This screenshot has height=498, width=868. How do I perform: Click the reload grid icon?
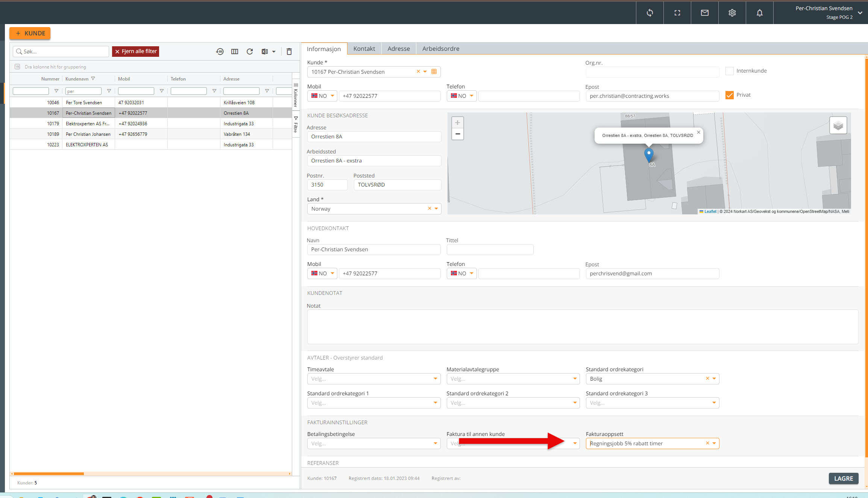pos(250,52)
